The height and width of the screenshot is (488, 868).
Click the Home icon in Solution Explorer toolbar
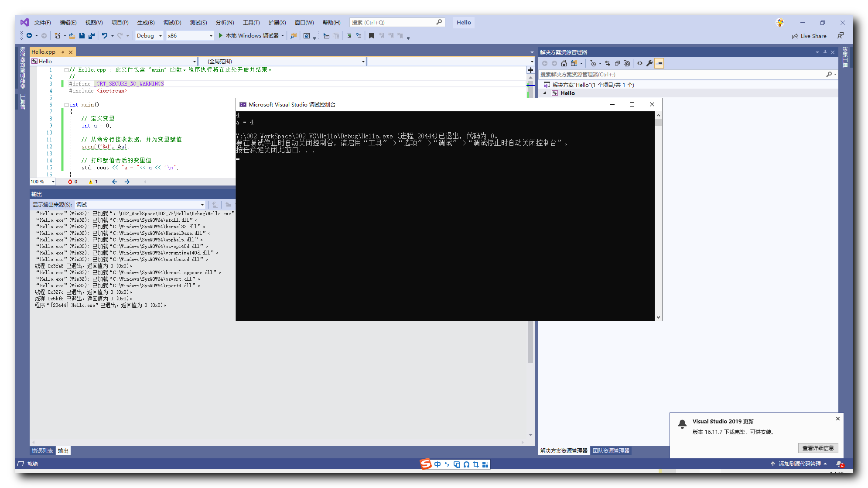pos(564,63)
